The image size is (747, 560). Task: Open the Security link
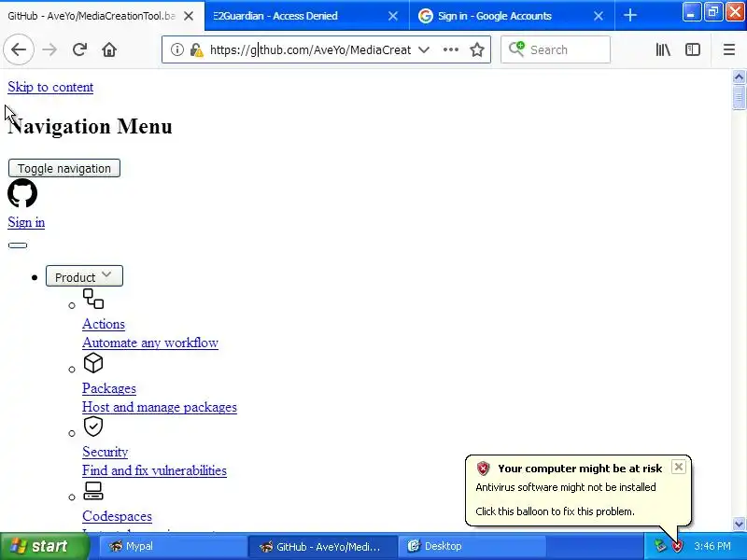pyautogui.click(x=106, y=452)
